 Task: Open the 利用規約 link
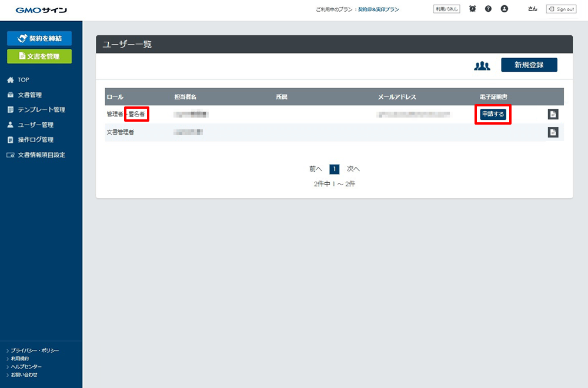[19, 359]
